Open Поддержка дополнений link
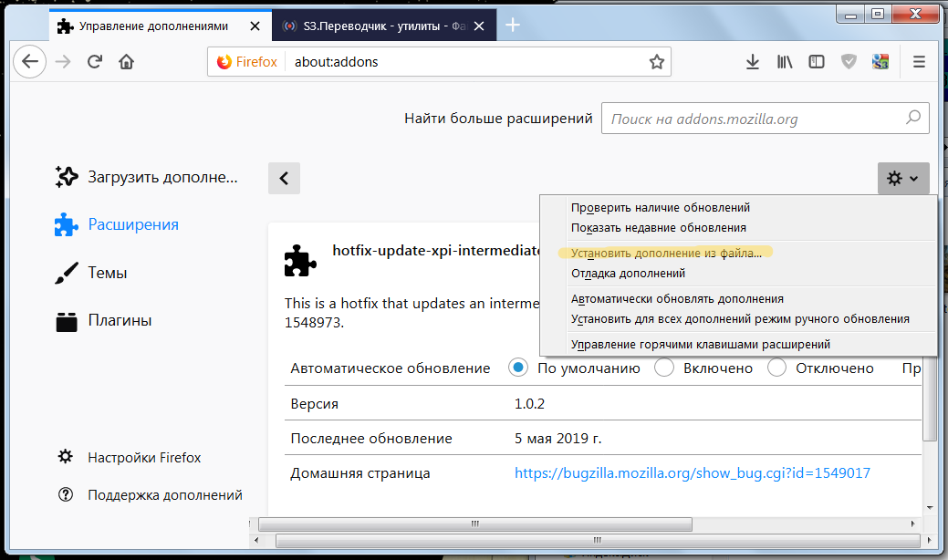 click(x=150, y=494)
